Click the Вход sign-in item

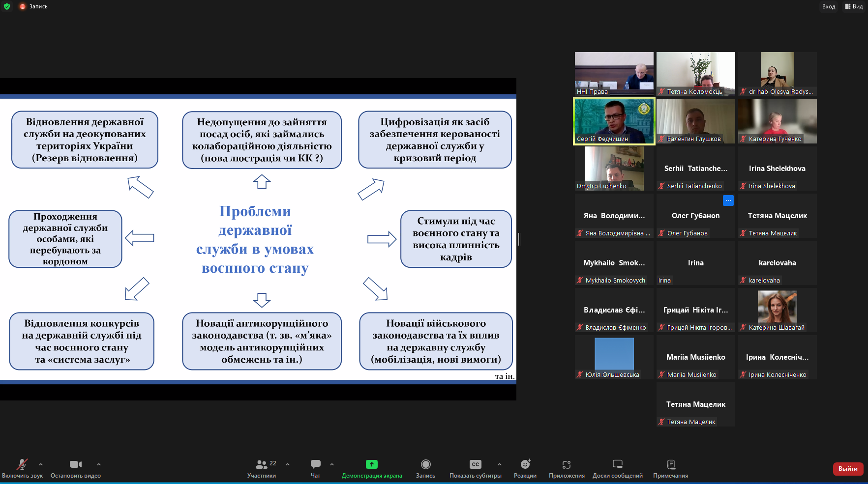tap(829, 6)
